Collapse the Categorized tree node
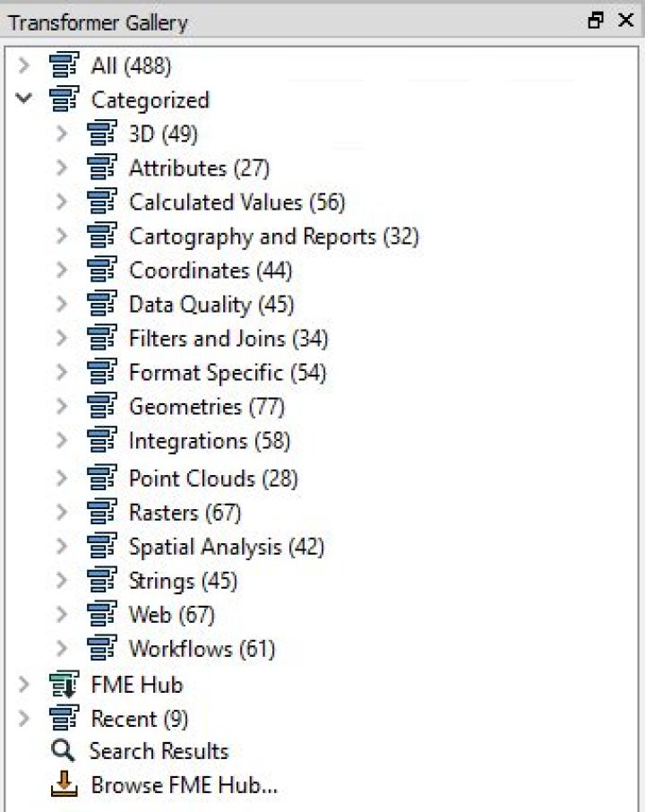The height and width of the screenshot is (812, 645). click(x=24, y=99)
